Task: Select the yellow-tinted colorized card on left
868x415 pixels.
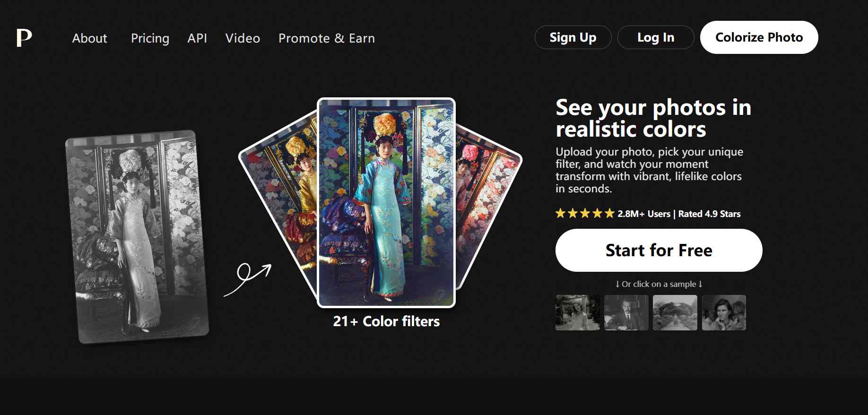Action: coord(284,199)
